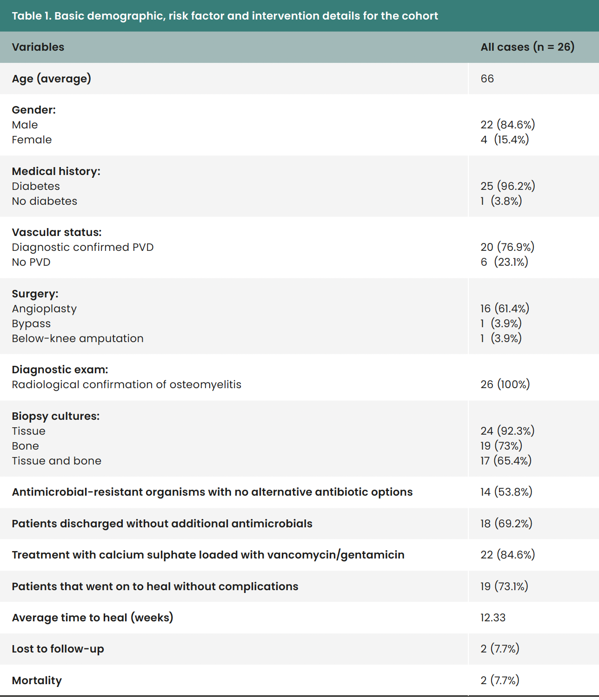Select the Below-knee amputation label
Screen dimensions: 599x700
(x=78, y=338)
